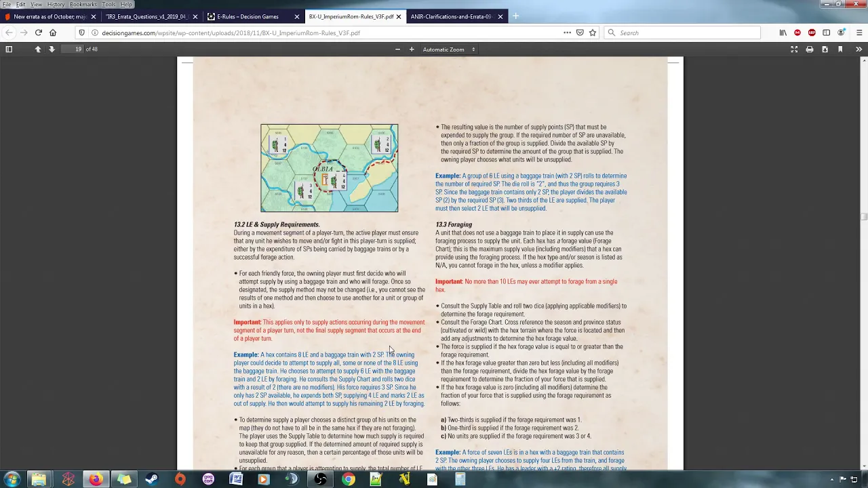This screenshot has width=868, height=488.
Task: Open the Windows Start menu
Action: [x=12, y=479]
